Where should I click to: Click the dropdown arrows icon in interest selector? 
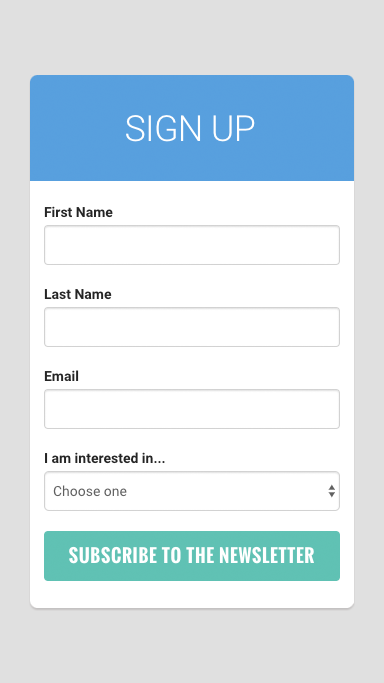click(332, 491)
